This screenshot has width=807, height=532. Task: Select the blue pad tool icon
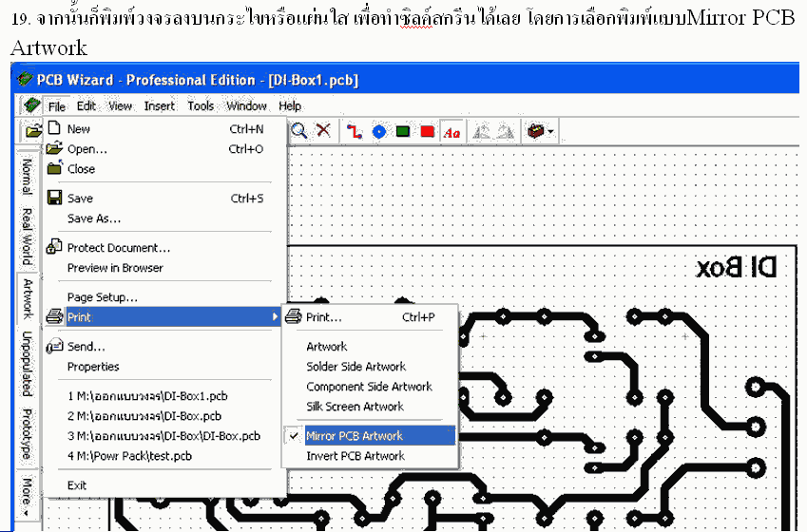379,132
